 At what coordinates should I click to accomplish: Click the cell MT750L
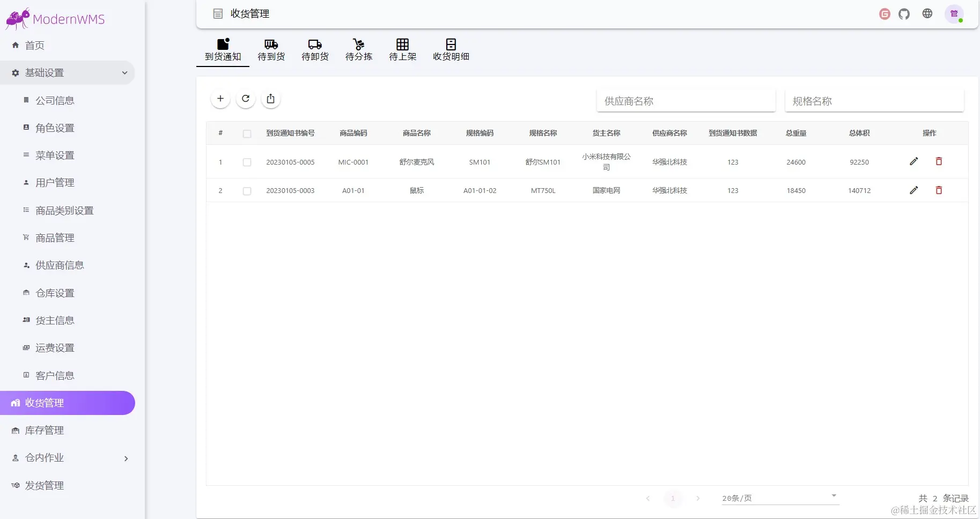(543, 191)
